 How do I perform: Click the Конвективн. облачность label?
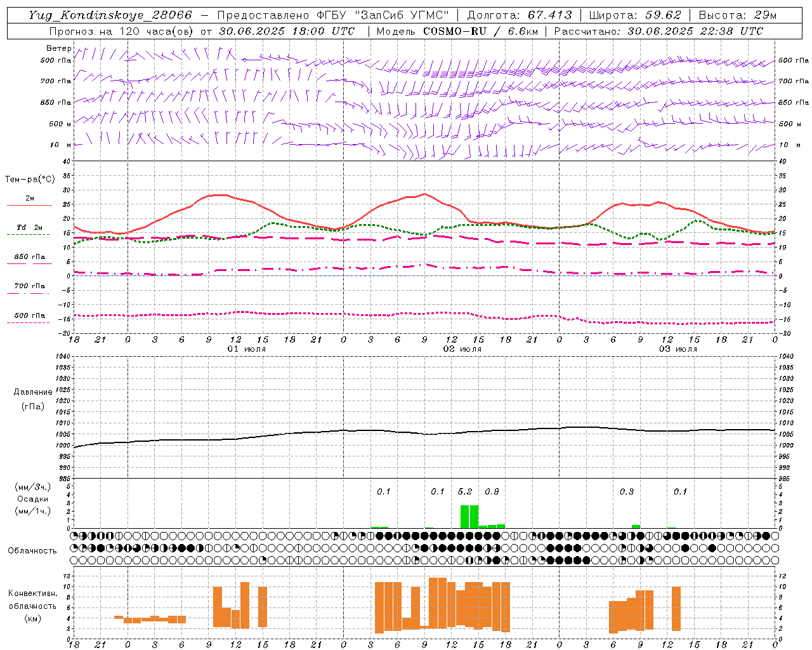click(33, 600)
